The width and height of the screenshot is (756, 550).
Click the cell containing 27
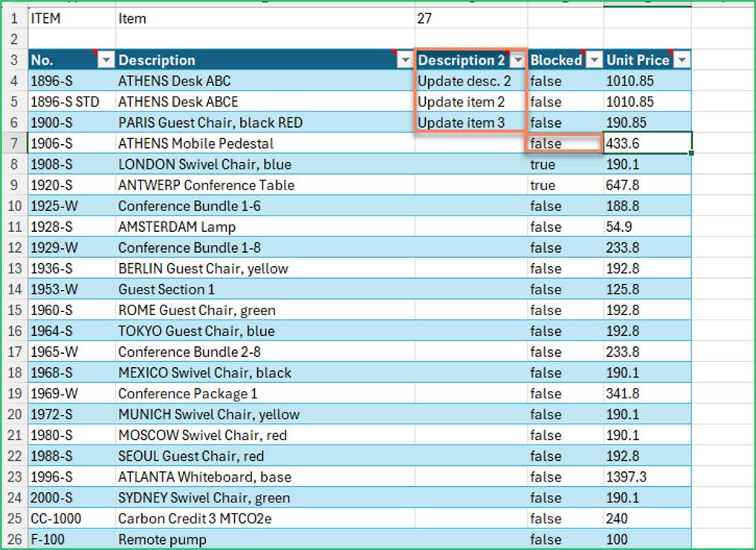pyautogui.click(x=471, y=19)
